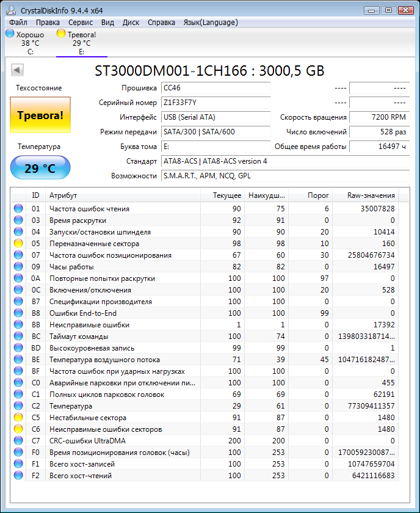Click the blue status icon for attribute B7
Screen dimensions: 420x513
18,301
